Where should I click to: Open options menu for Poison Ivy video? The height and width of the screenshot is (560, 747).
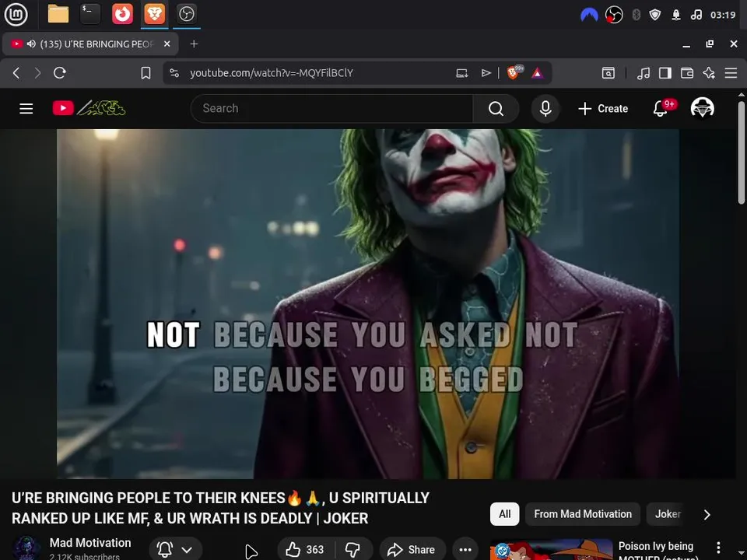[x=718, y=547]
